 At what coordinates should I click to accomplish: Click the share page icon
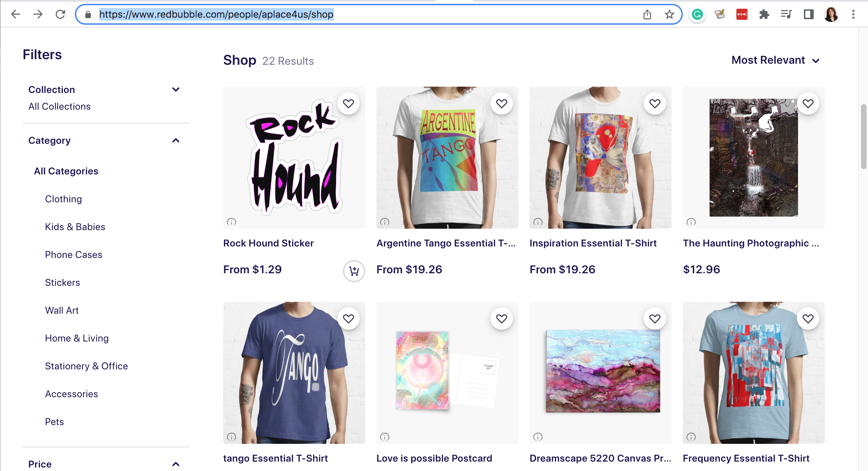647,15
